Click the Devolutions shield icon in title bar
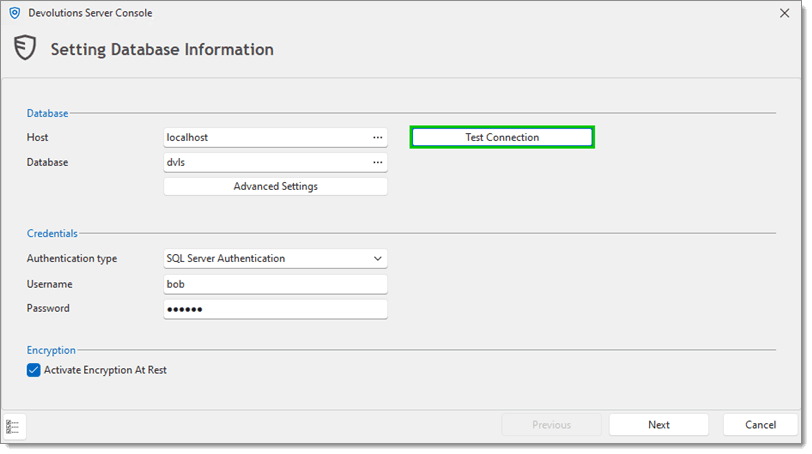This screenshot has height=454, width=812. click(x=14, y=13)
